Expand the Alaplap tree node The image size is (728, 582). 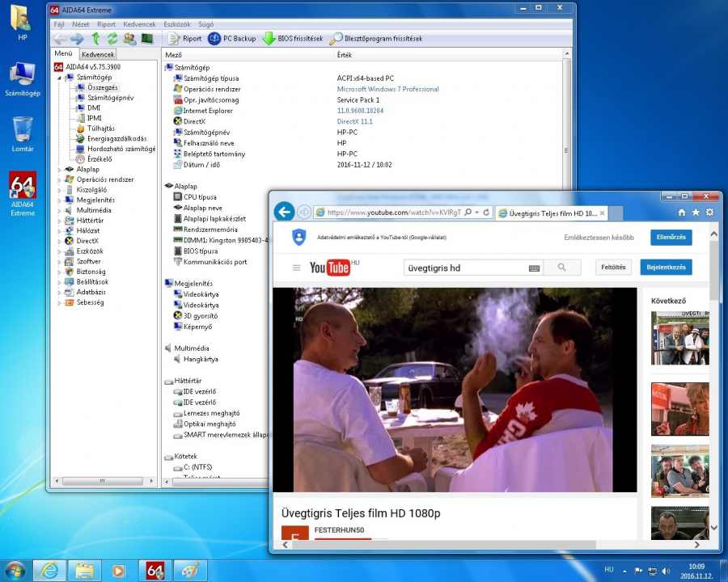[59, 170]
